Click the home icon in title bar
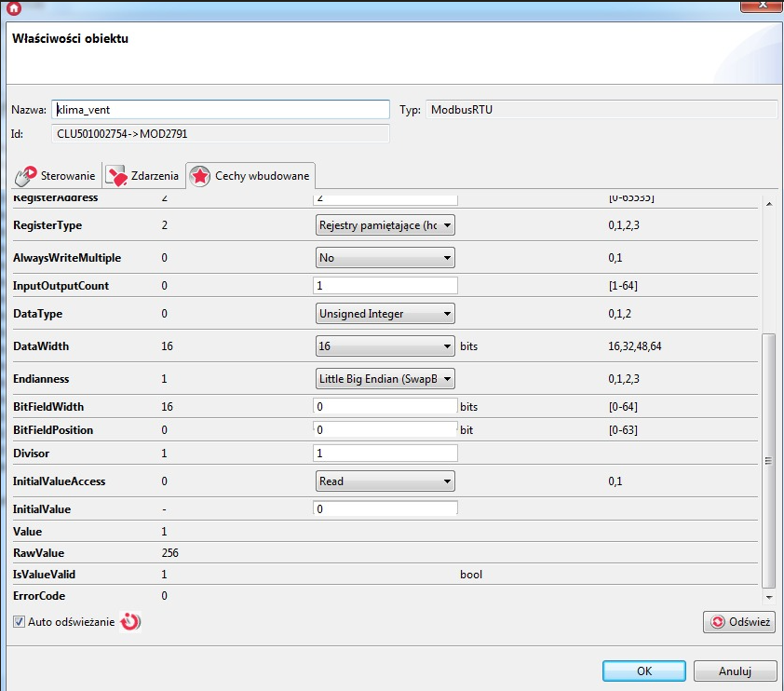The image size is (784, 691). click(13, 8)
